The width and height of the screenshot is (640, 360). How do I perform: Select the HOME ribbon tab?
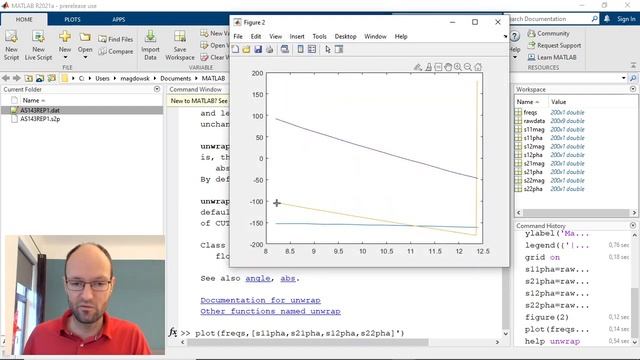click(x=24, y=19)
